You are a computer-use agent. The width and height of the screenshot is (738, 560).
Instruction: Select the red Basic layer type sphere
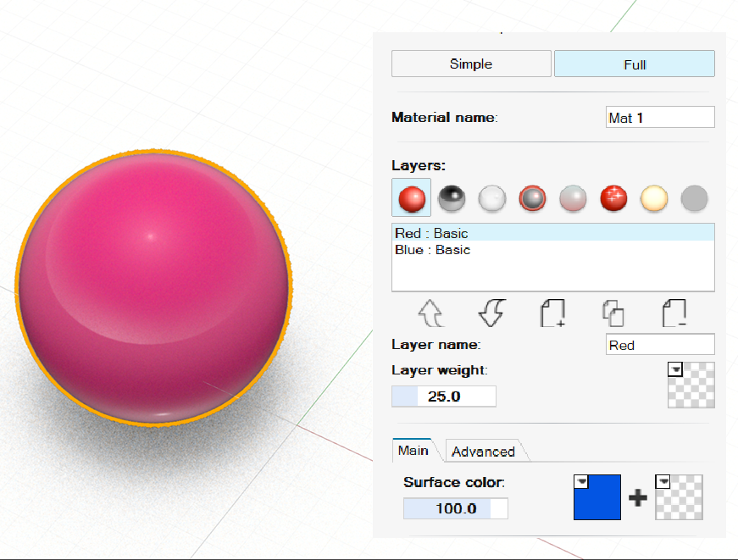tap(411, 197)
